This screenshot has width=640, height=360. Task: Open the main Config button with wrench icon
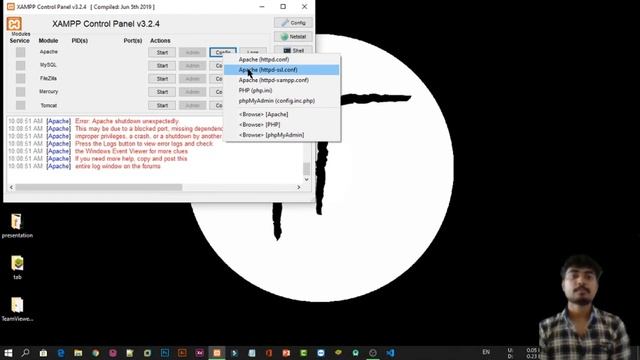click(293, 23)
